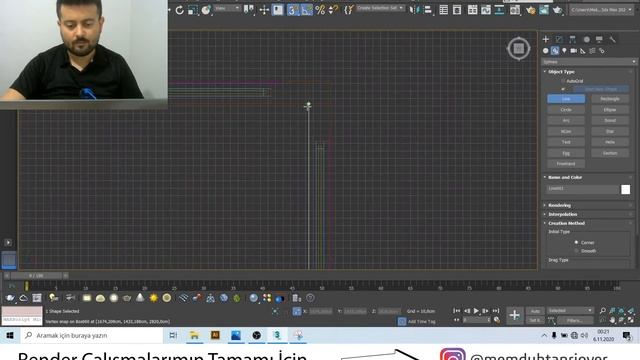Switch to the Modify panel tab

coord(559,39)
